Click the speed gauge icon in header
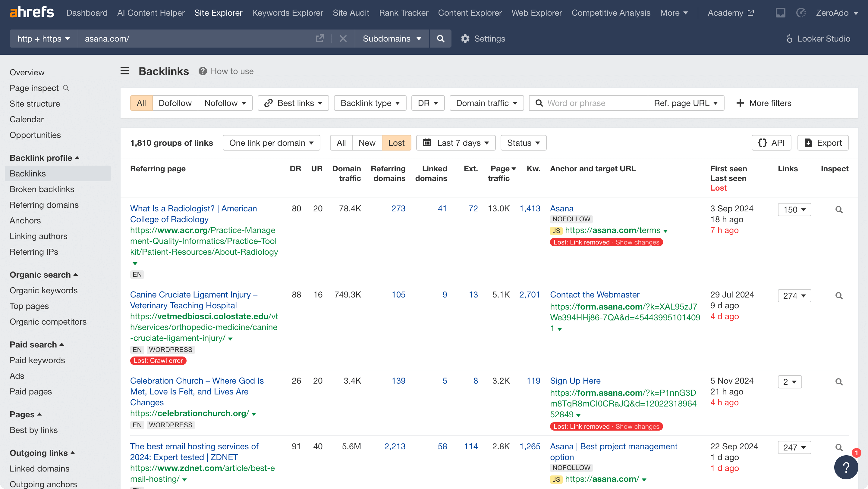Image resolution: width=868 pixels, height=489 pixels. pyautogui.click(x=800, y=13)
